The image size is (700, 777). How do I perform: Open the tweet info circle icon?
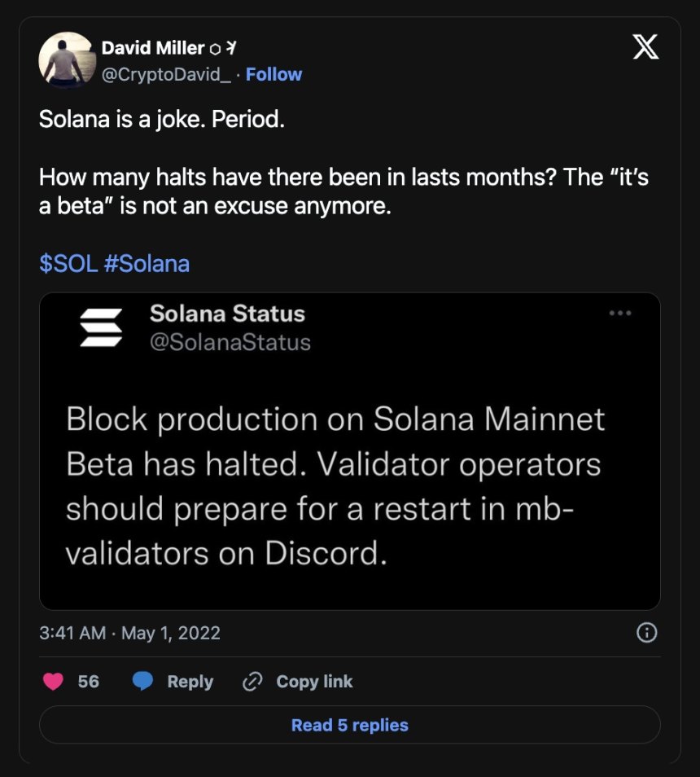click(646, 633)
